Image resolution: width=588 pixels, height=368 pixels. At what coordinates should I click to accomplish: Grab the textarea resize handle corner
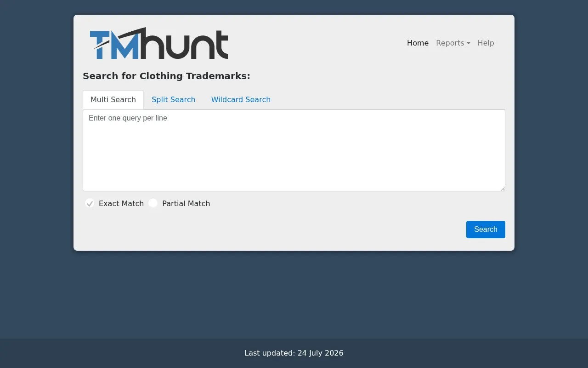click(502, 188)
